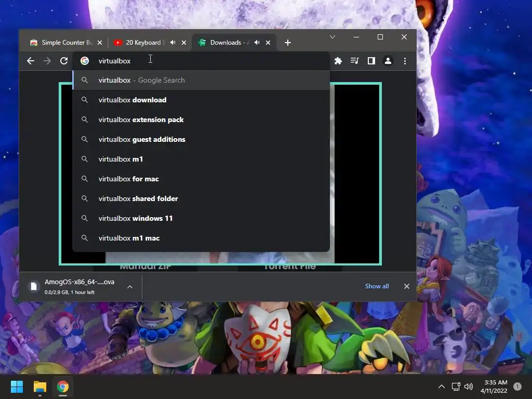Expand the AmogOS download options chevron
This screenshot has width=532, height=399.
pyautogui.click(x=130, y=287)
